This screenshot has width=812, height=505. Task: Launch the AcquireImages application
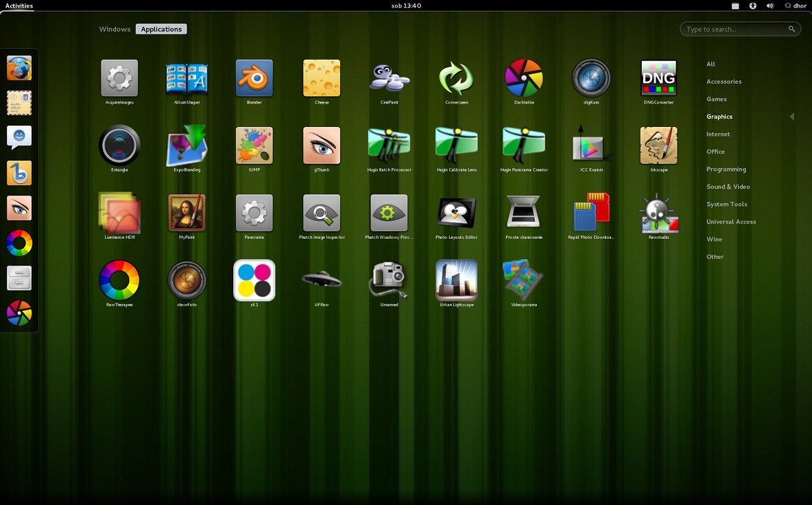tap(119, 78)
